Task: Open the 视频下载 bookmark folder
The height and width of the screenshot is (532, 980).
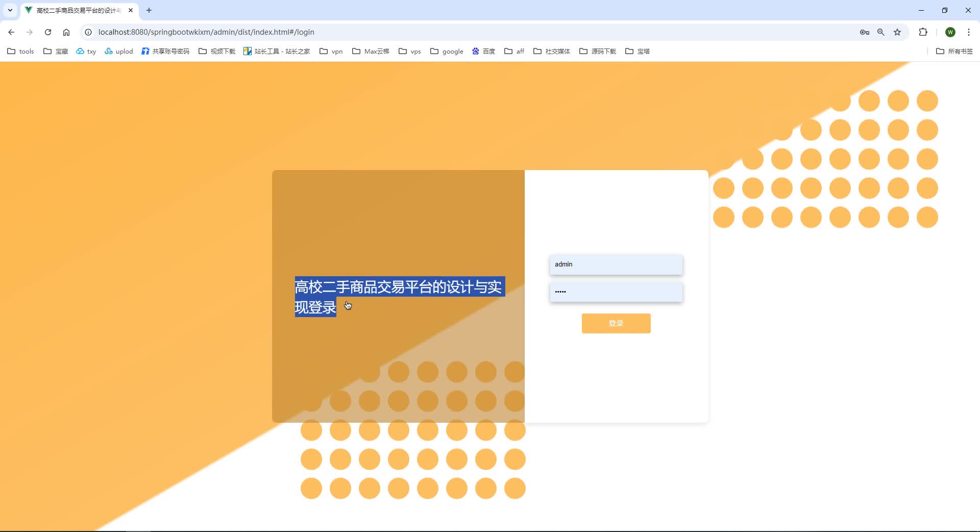Action: [x=217, y=51]
